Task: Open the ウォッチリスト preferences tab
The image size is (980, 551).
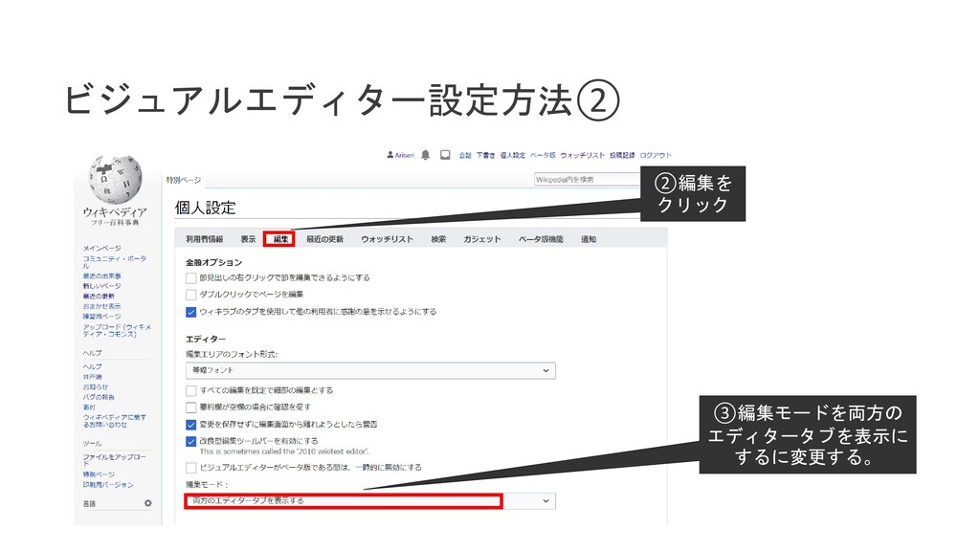Action: [x=387, y=239]
